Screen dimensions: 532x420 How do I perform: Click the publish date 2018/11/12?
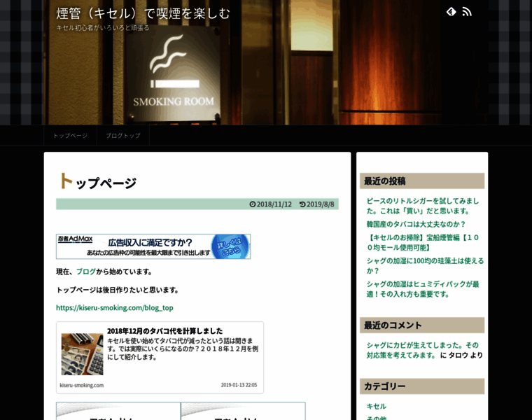pyautogui.click(x=271, y=204)
